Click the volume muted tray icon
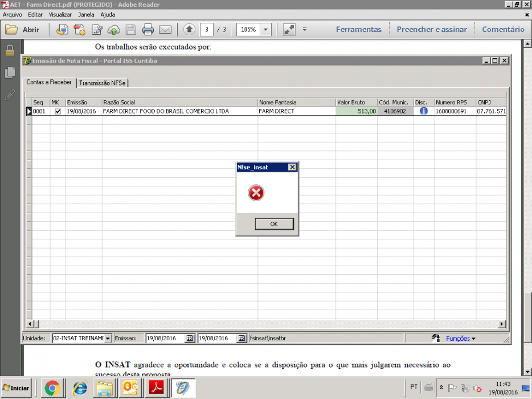This screenshot has width=532, height=399. click(x=478, y=388)
